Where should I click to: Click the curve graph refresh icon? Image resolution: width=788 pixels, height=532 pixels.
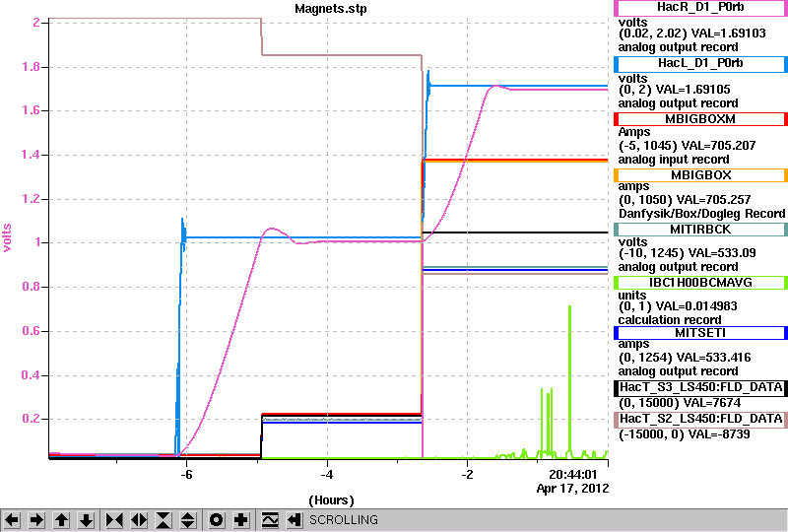click(x=270, y=520)
